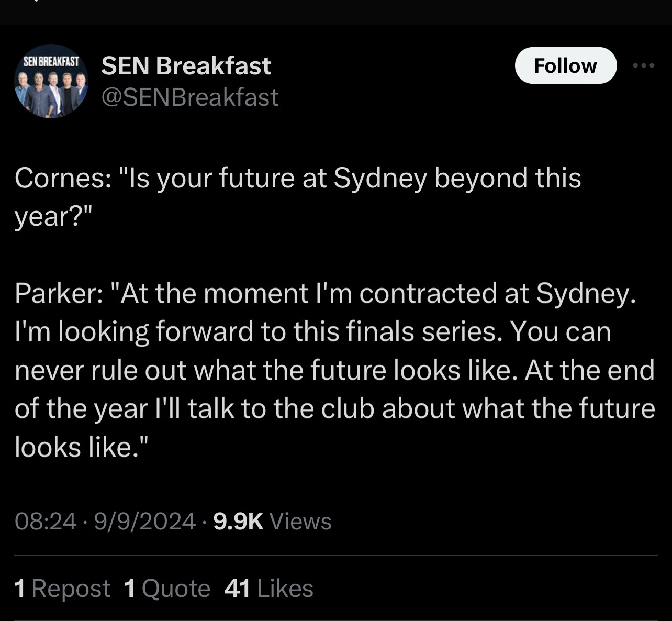Click the 08:24 timestamp
672x621 pixels.
46,521
